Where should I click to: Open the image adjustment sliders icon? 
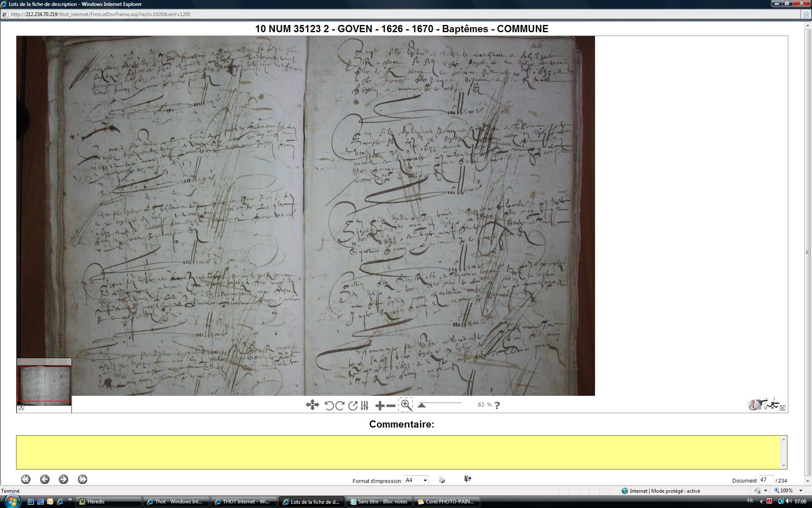tap(365, 406)
